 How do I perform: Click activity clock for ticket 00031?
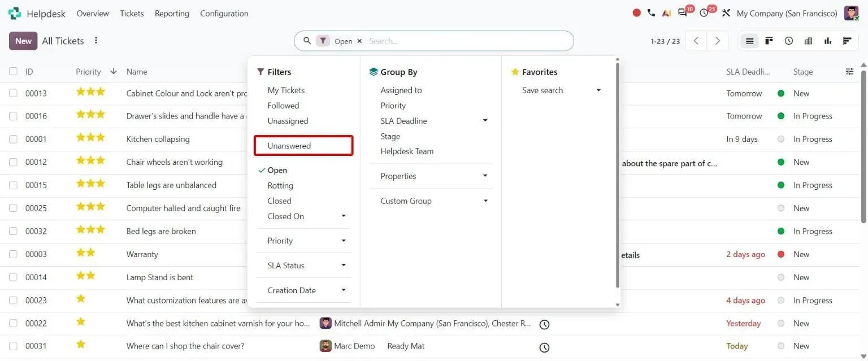(544, 347)
